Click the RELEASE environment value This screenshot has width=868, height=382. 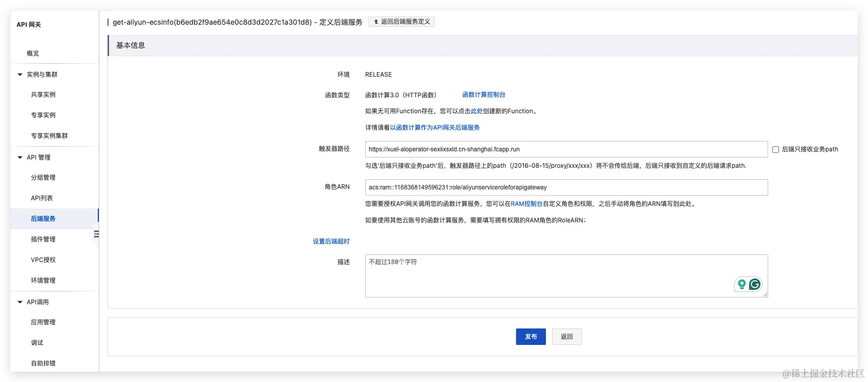[x=379, y=75]
